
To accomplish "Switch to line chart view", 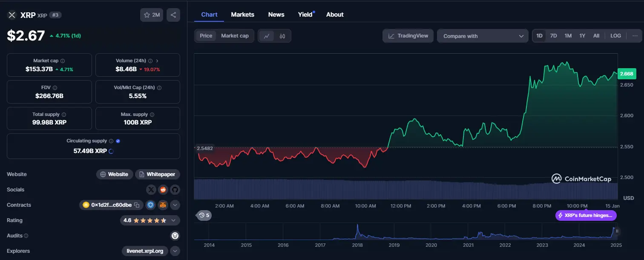I will pos(267,36).
